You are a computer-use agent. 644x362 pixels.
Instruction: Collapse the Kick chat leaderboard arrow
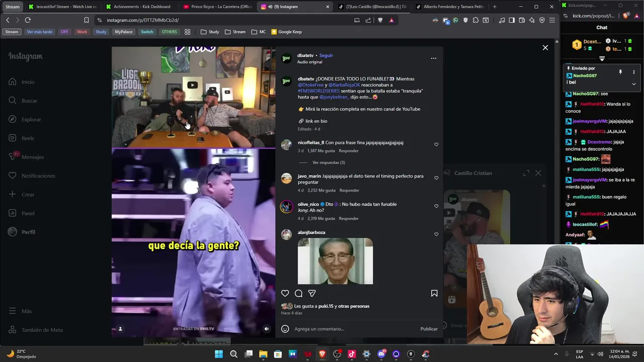[602, 59]
